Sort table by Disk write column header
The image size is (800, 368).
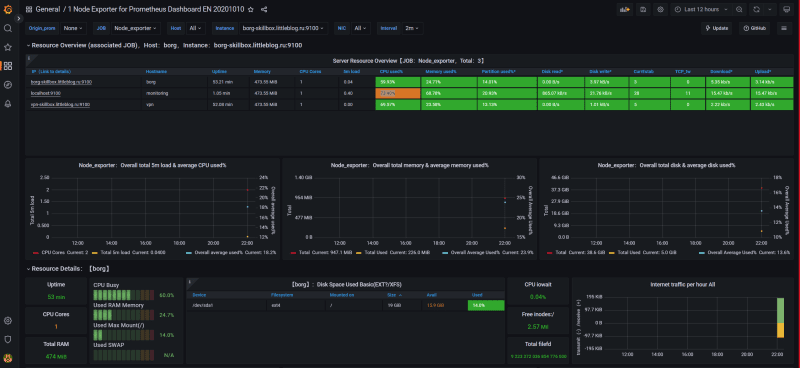pos(601,71)
